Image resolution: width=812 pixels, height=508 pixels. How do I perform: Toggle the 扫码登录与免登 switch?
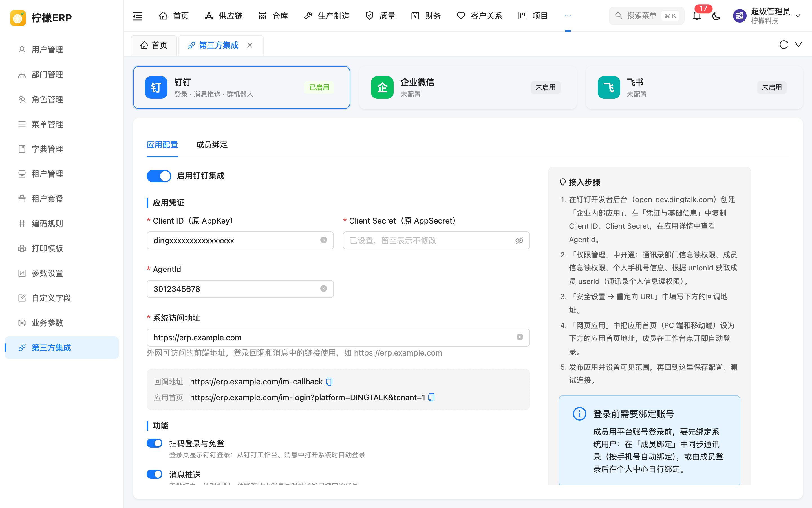point(154,443)
